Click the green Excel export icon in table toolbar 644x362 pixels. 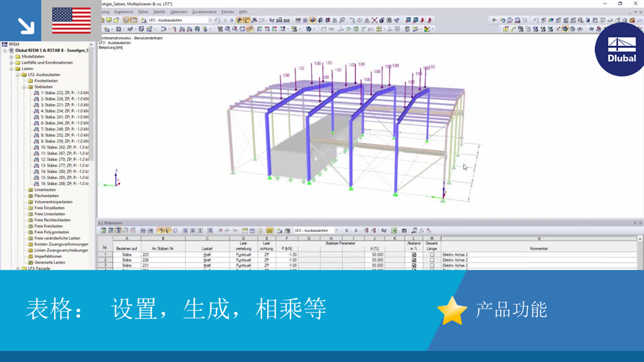click(394, 231)
